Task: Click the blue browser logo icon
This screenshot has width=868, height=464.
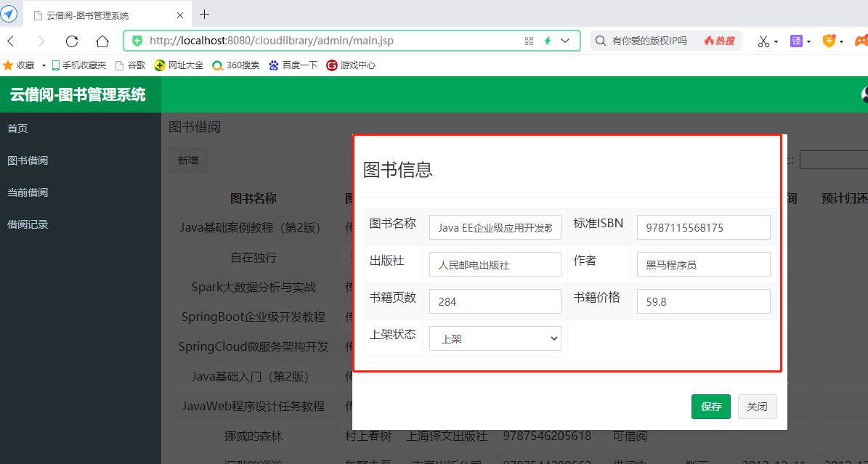Action: click(x=9, y=14)
